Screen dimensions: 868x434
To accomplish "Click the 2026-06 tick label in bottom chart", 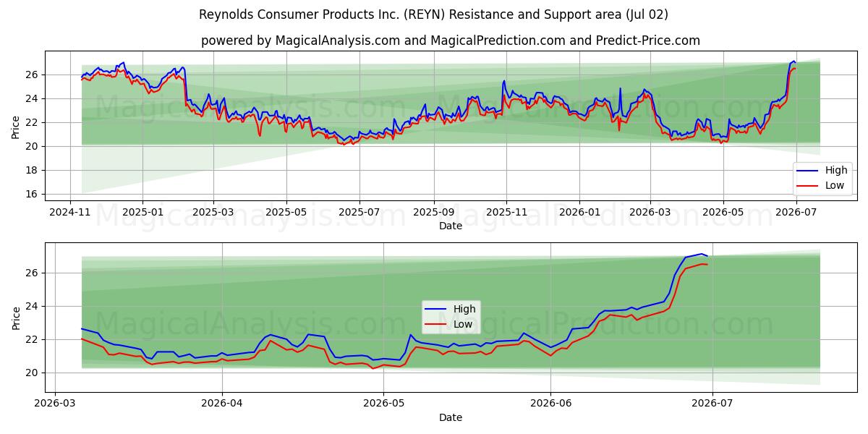I will click(x=550, y=404).
